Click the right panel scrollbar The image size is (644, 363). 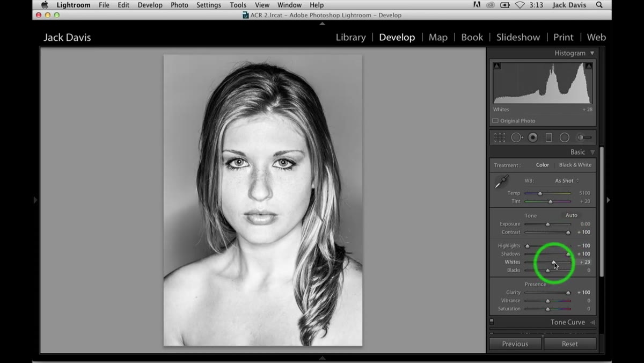coord(602,212)
